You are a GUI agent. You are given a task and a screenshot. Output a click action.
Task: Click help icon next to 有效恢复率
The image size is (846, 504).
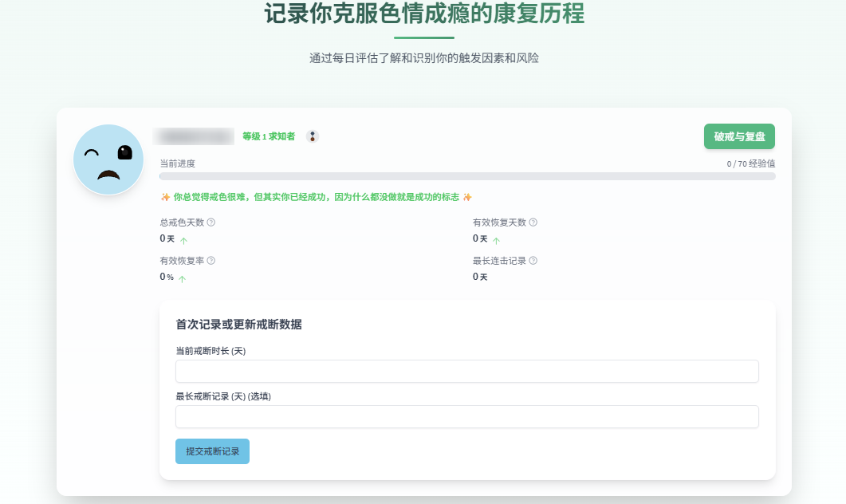pyautogui.click(x=211, y=261)
